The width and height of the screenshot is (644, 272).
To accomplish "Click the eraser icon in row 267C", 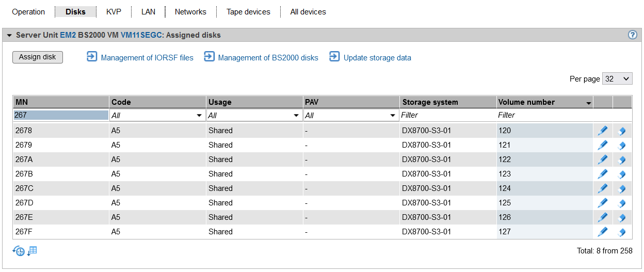I will pyautogui.click(x=622, y=188).
